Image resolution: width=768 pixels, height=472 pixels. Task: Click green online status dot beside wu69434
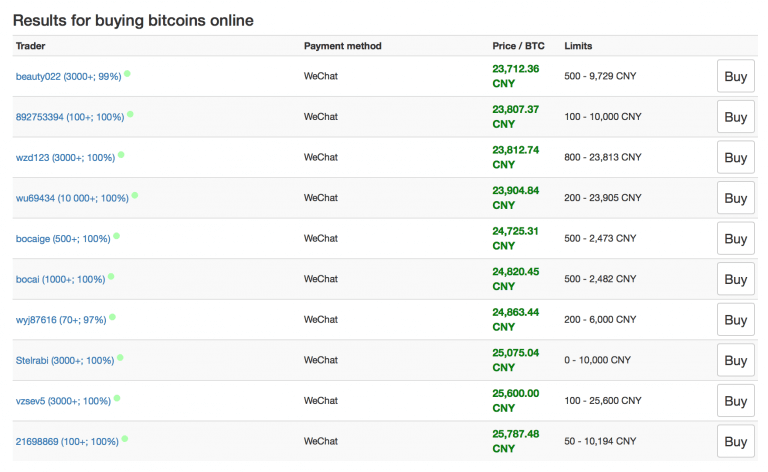tap(135, 196)
